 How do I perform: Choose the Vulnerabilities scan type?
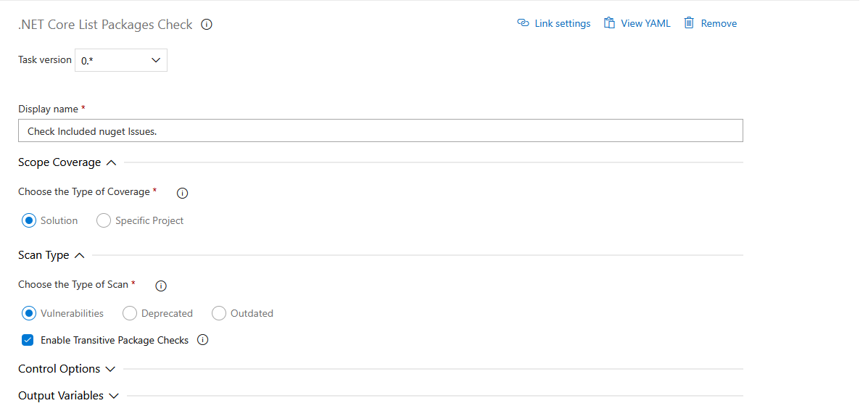[x=29, y=313]
